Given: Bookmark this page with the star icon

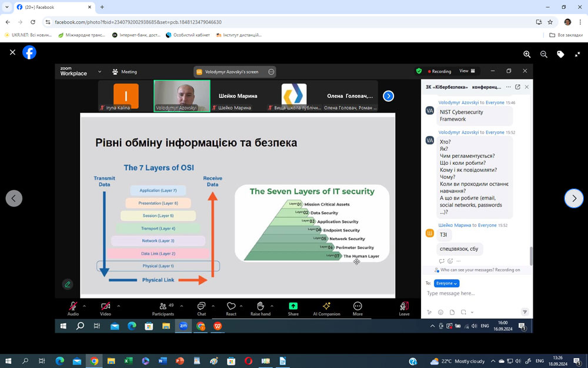Looking at the screenshot, I should click(550, 22).
